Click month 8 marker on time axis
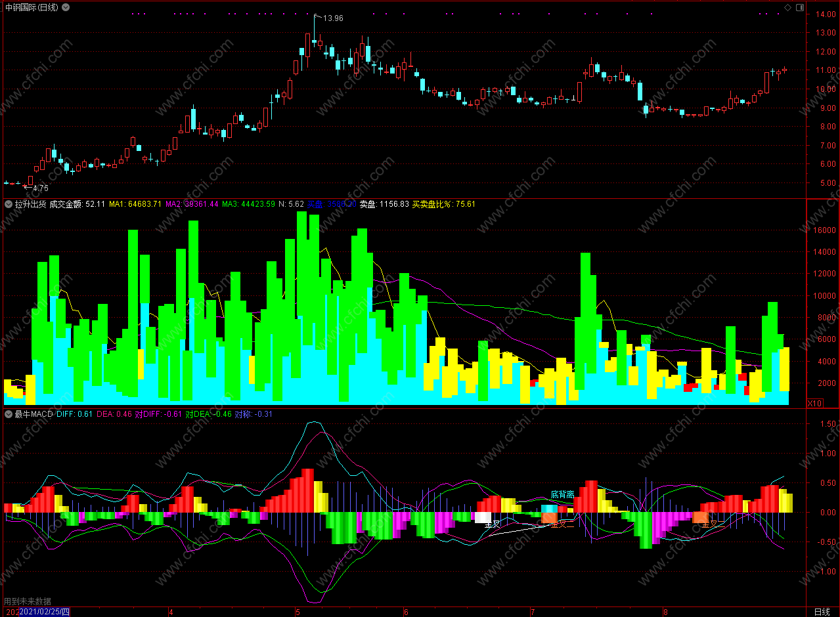The image size is (840, 617). pos(666,612)
